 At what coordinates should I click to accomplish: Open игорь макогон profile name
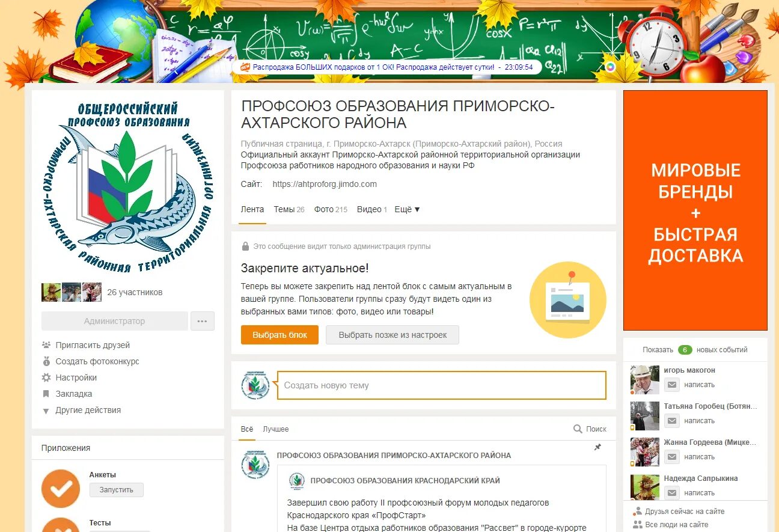coord(689,370)
